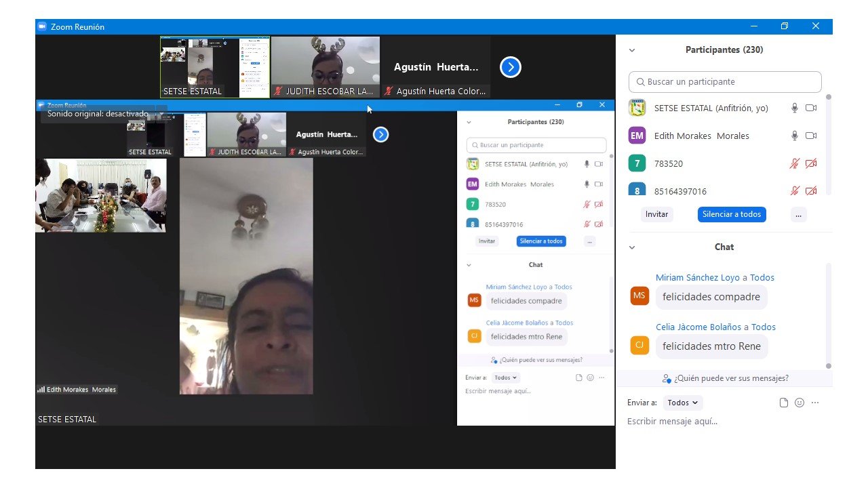Toggle Edith Morakes Morales' camera icon
868x488 pixels.
pyautogui.click(x=811, y=136)
